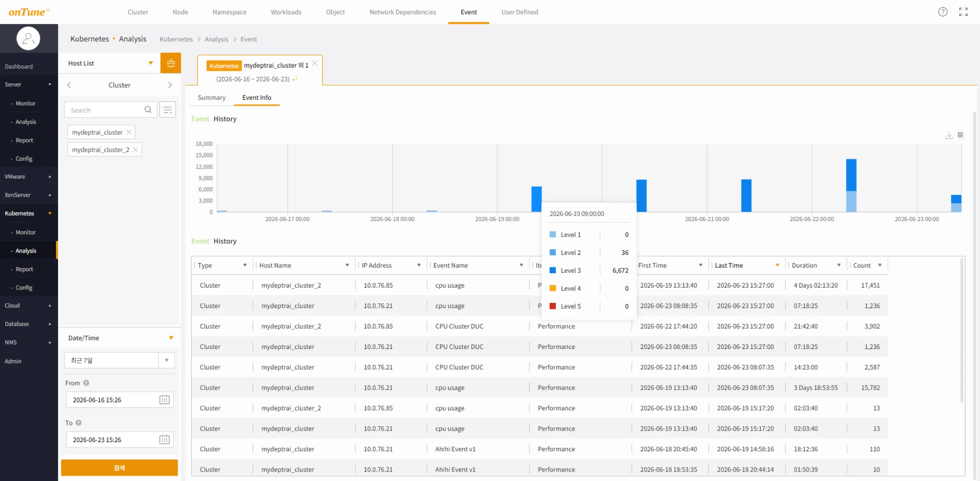Viewport: 980px width, 481px height.
Task: Switch to the Summary sub-tab
Action: click(211, 97)
